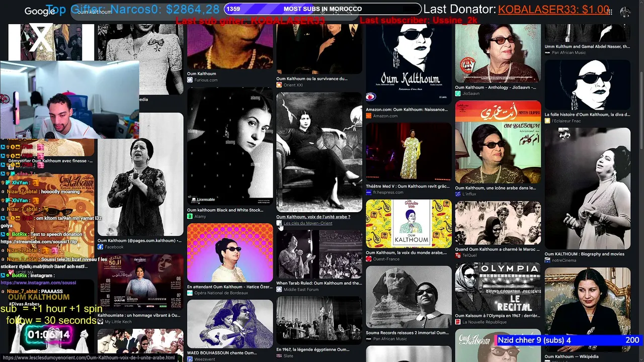Viewport: 644px width, 362px height.
Task: Open the 'voix de l'unité arabe' seated photo thumbnail
Action: point(319,152)
